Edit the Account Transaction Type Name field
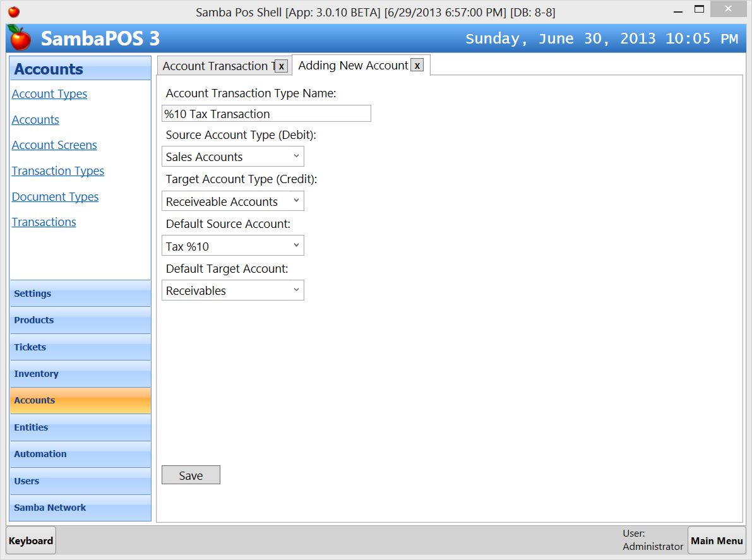 click(266, 113)
